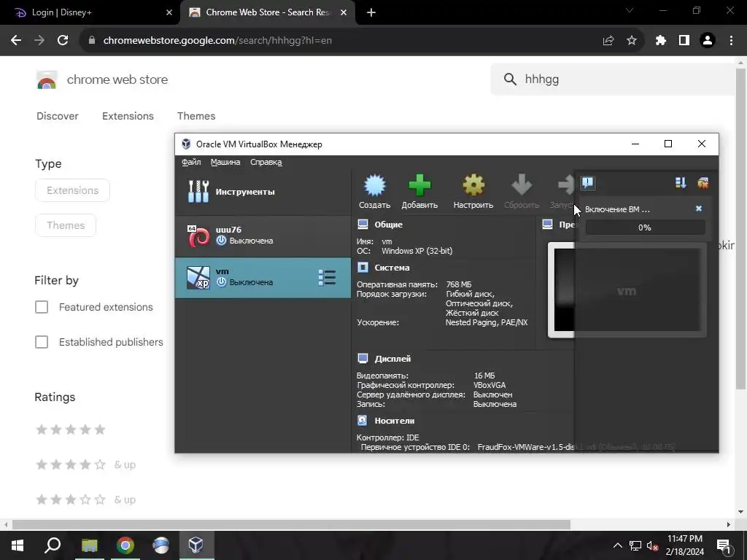Open a new Chrome tab
The width and height of the screenshot is (747, 560).
tap(371, 13)
